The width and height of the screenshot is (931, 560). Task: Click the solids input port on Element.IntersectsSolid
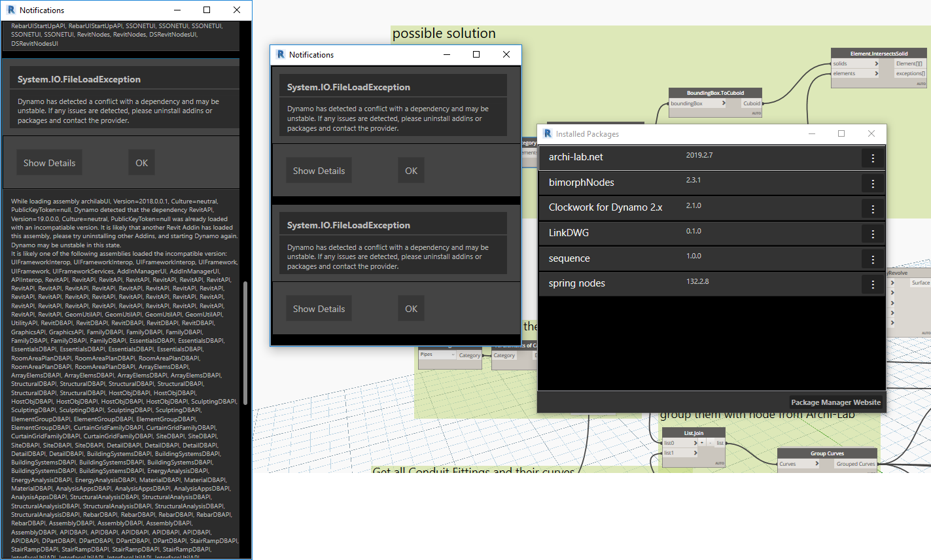856,63
